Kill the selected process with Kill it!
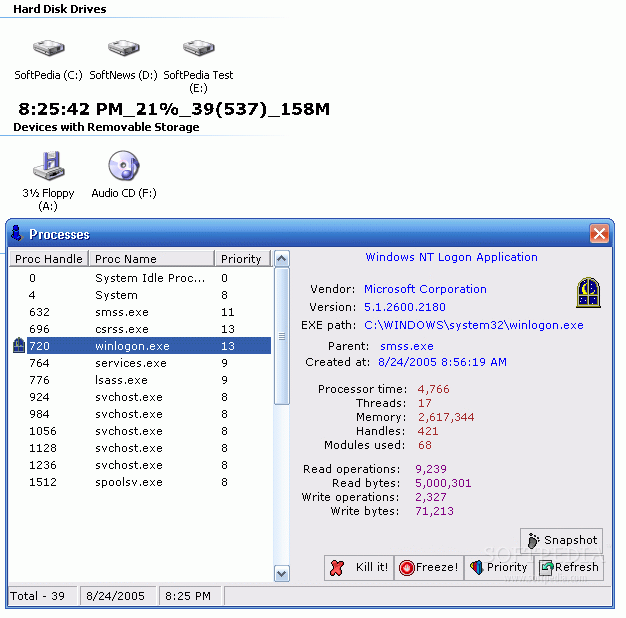 pyautogui.click(x=359, y=567)
